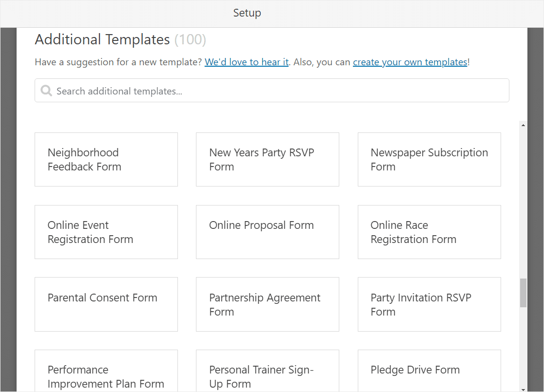Screen dimensions: 544x392
Task: Click the (100) template count
Action: (x=190, y=39)
